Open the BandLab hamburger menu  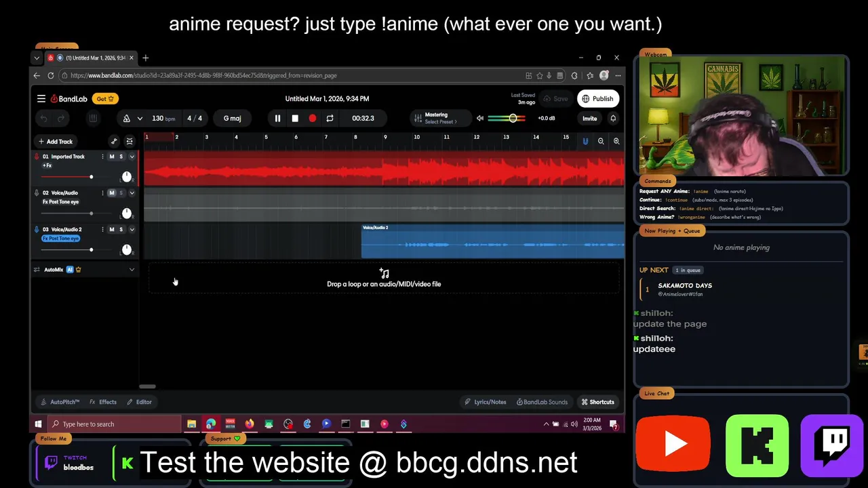tap(41, 99)
